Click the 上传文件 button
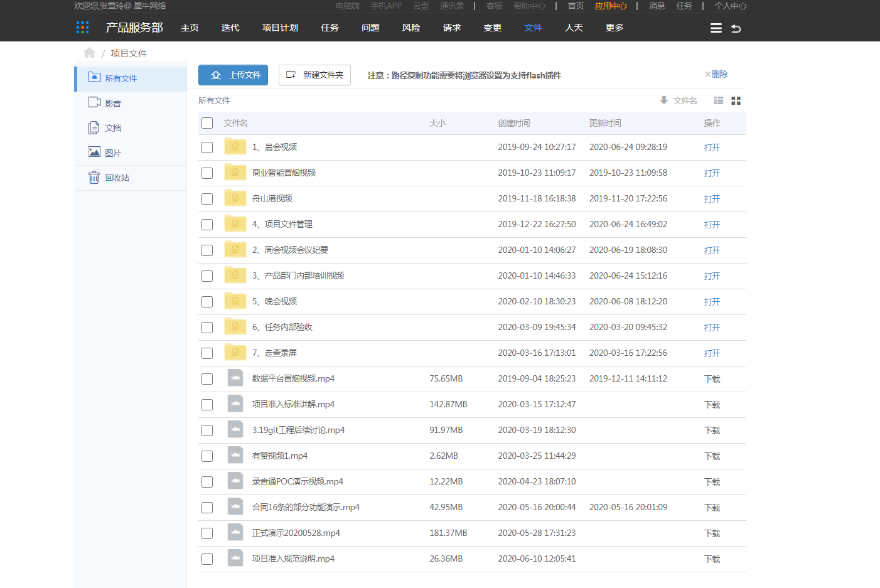The width and height of the screenshot is (880, 588). 233,75
